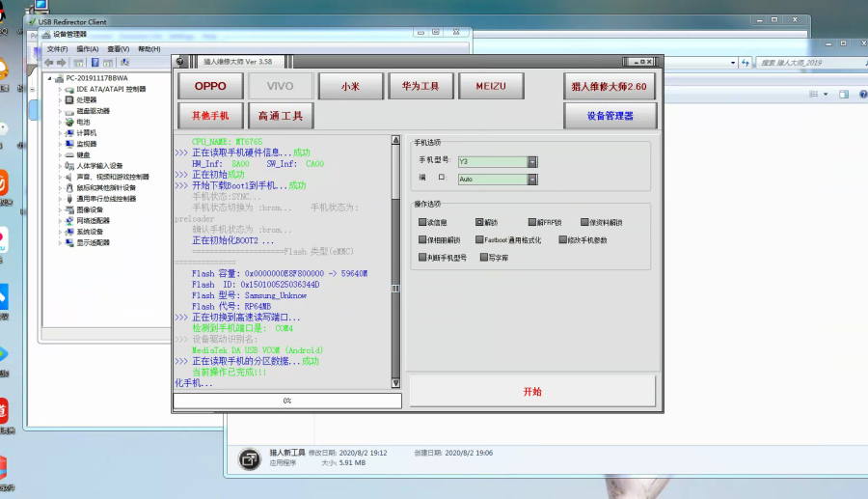Select 图像设备 category
Image resolution: width=868 pixels, height=499 pixels.
coord(90,209)
